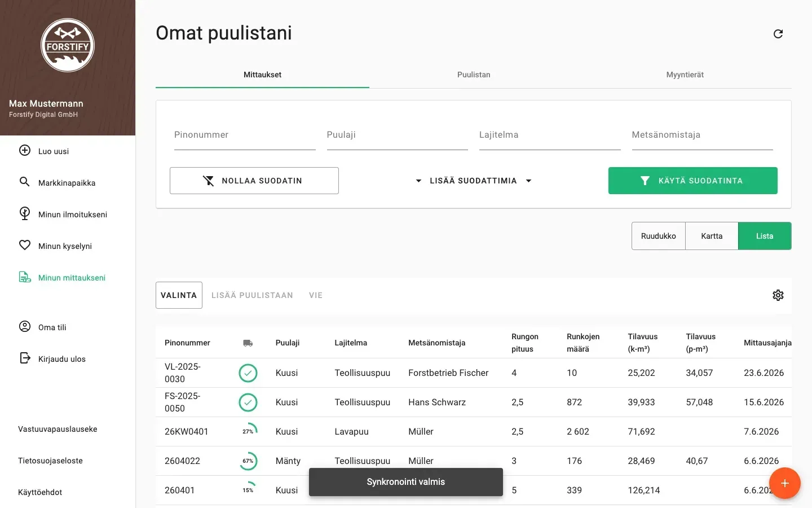The width and height of the screenshot is (812, 508).
Task: Open Luo uusi in sidebar
Action: coord(68,151)
